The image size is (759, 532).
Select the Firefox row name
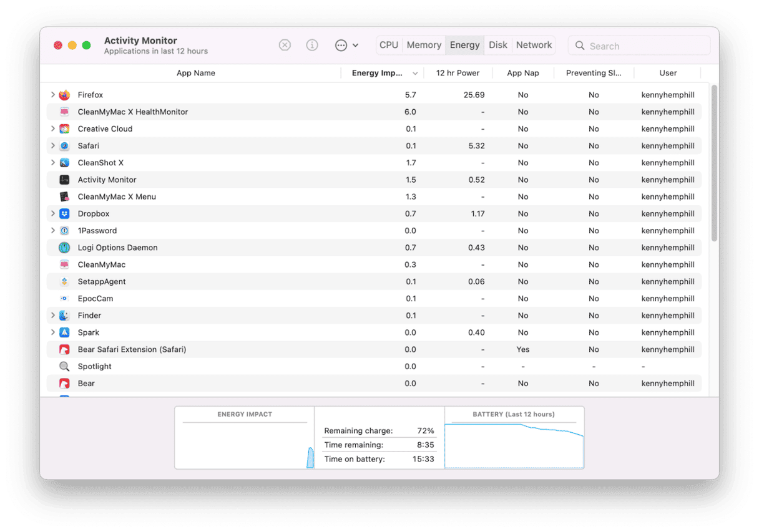point(91,95)
